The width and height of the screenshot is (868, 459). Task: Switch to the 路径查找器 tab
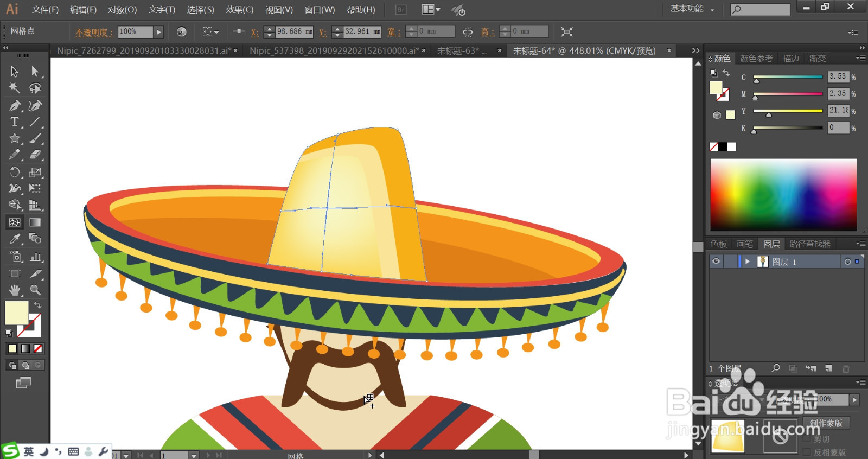tap(809, 244)
